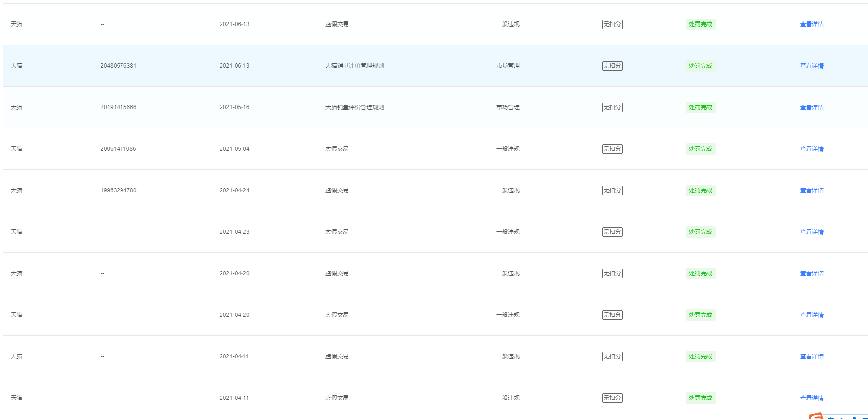Select order number 20480576381
Viewport: 868px width, 419px height.
[x=119, y=66]
